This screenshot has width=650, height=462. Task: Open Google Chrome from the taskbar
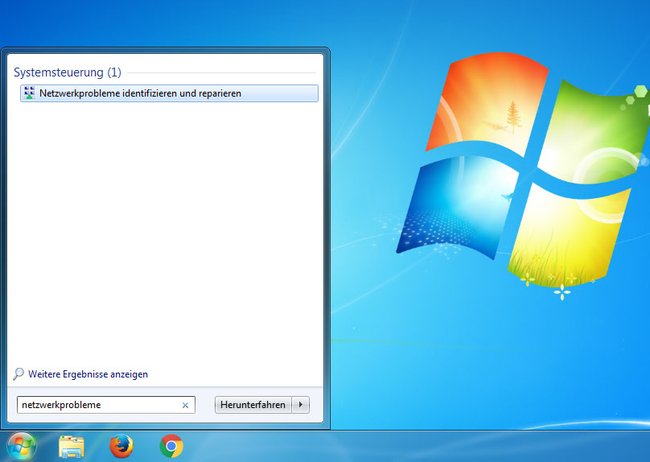[171, 446]
